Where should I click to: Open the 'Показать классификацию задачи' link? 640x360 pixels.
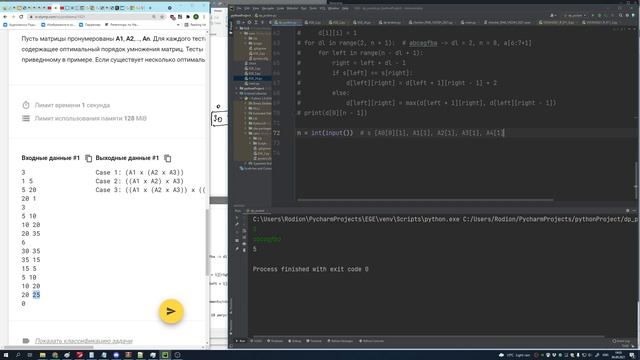tap(84, 341)
